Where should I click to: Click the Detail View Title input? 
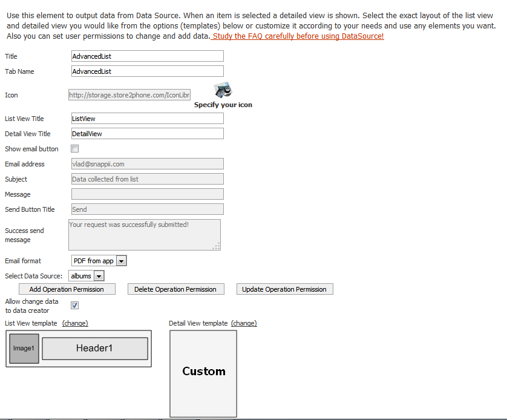[x=148, y=134]
